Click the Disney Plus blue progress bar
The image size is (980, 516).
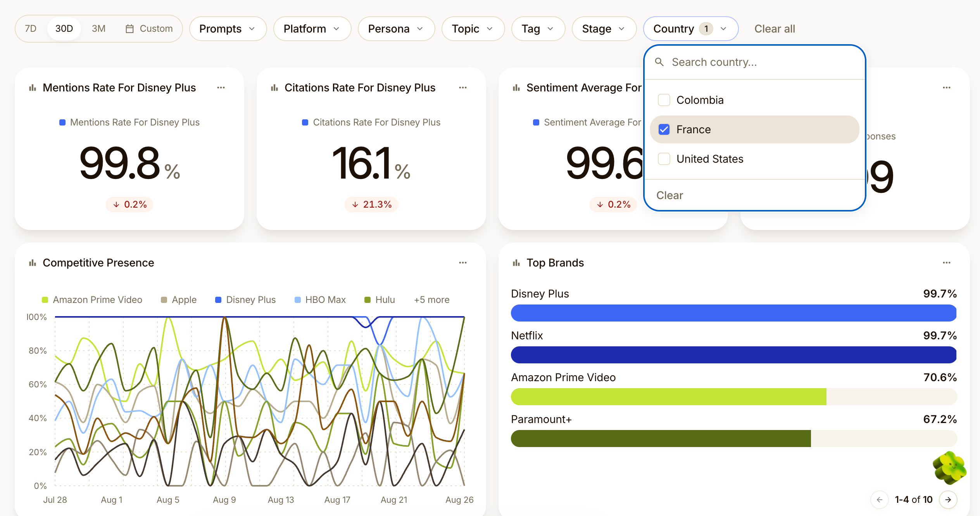click(733, 313)
